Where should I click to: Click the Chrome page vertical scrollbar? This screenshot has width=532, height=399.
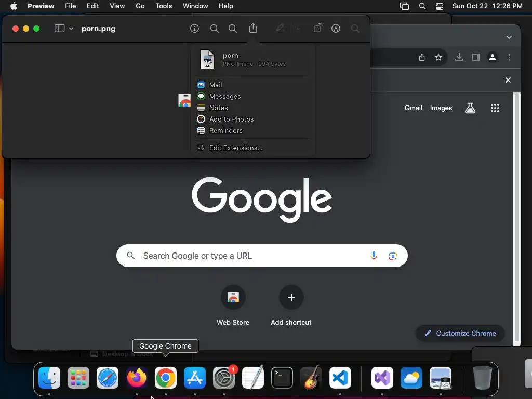(516, 217)
